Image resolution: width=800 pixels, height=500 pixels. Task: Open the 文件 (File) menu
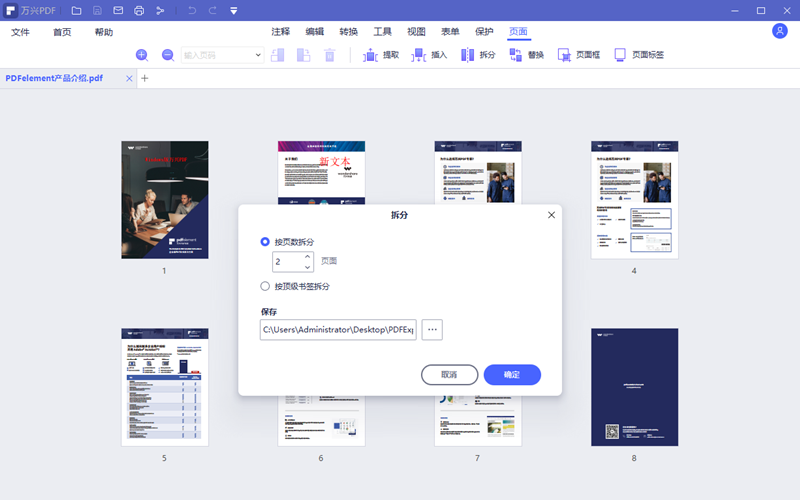click(21, 32)
